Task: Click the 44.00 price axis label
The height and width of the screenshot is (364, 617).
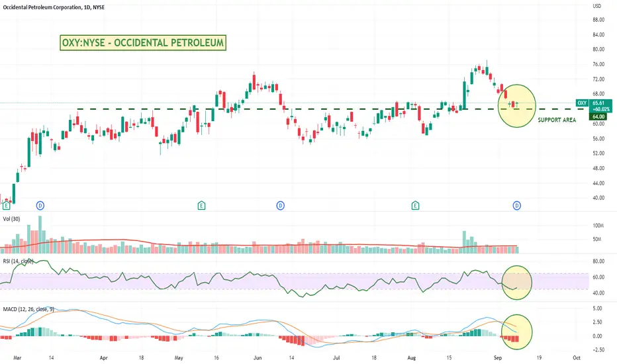Action: [598, 183]
